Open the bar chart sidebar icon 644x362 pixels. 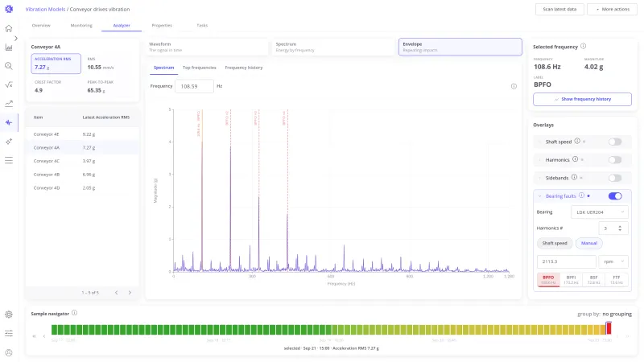click(9, 47)
